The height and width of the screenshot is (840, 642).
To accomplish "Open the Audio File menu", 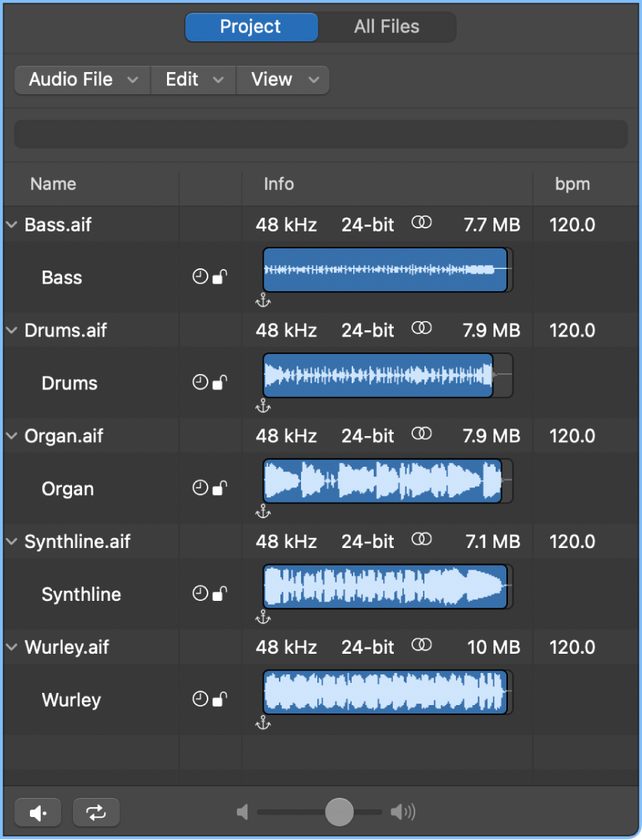I will (x=81, y=79).
